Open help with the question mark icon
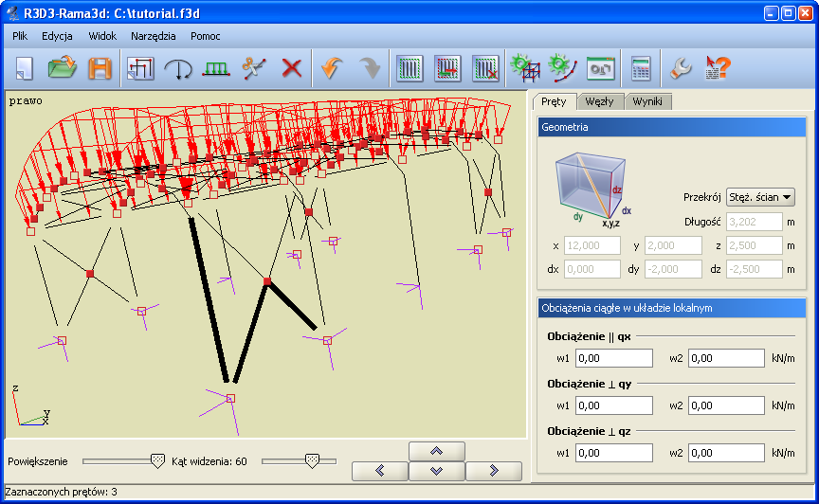This screenshot has width=819, height=504. point(719,68)
